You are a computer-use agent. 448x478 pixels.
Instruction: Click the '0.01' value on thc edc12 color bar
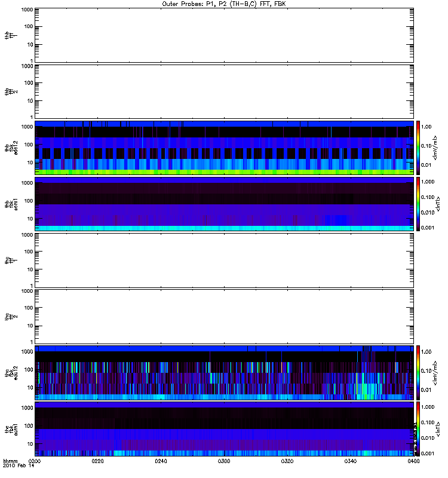(x=426, y=390)
